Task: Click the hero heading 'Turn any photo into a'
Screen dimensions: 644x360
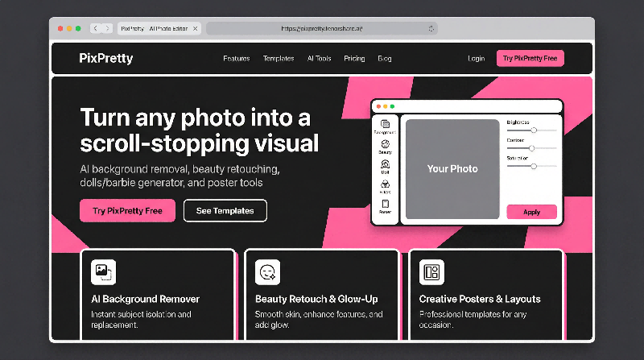Action: 196,118
